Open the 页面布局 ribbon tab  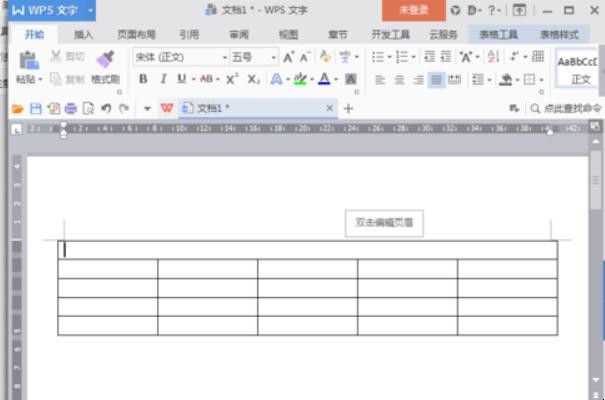[x=136, y=34]
